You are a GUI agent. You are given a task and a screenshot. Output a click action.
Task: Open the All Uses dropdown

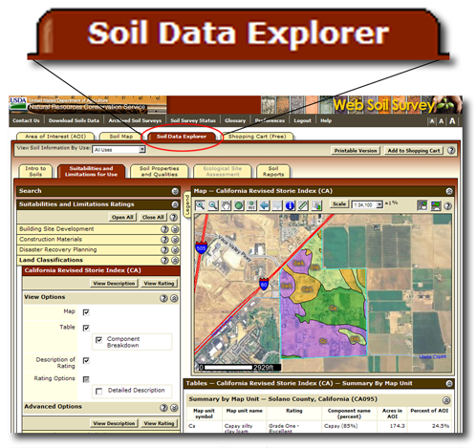119,149
